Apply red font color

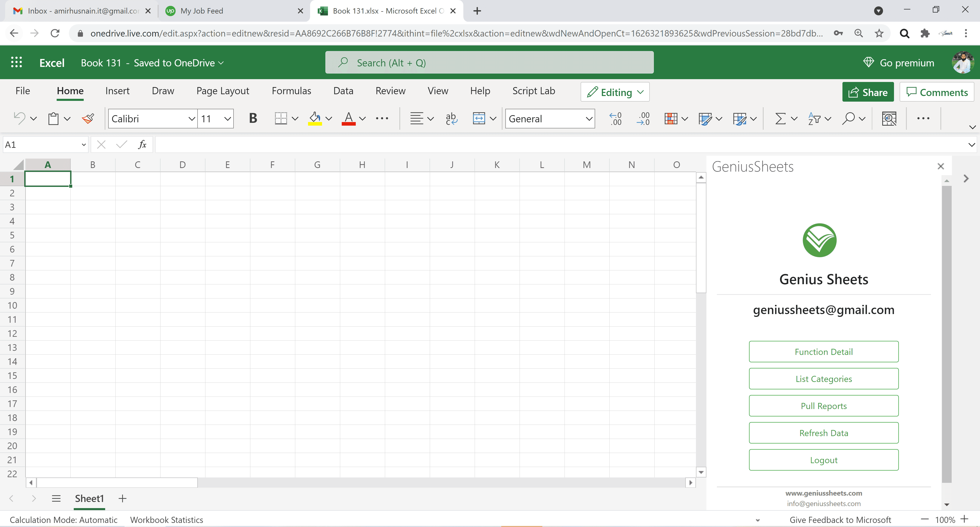(348, 119)
